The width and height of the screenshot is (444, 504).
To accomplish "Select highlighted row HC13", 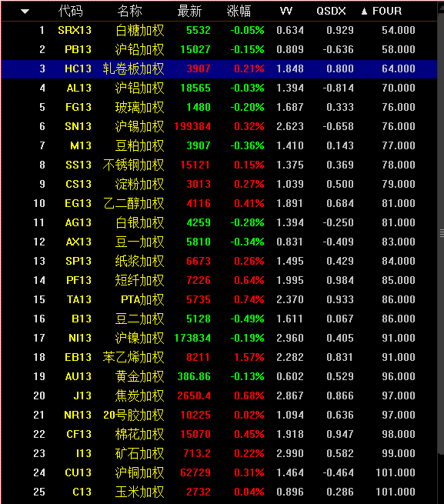I will pyautogui.click(x=219, y=68).
